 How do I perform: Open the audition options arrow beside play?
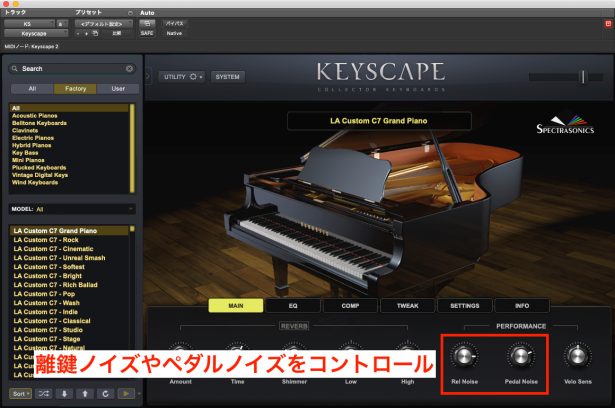(x=139, y=393)
